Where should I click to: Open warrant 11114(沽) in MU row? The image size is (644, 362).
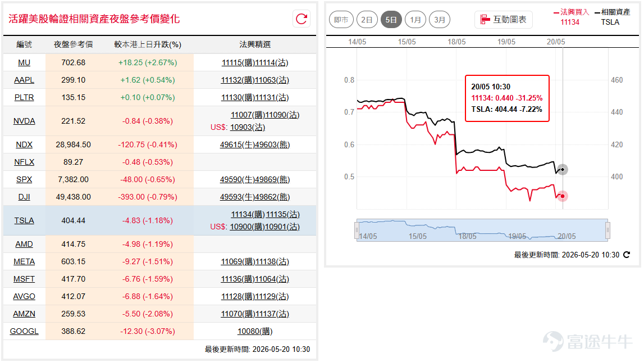(272, 62)
